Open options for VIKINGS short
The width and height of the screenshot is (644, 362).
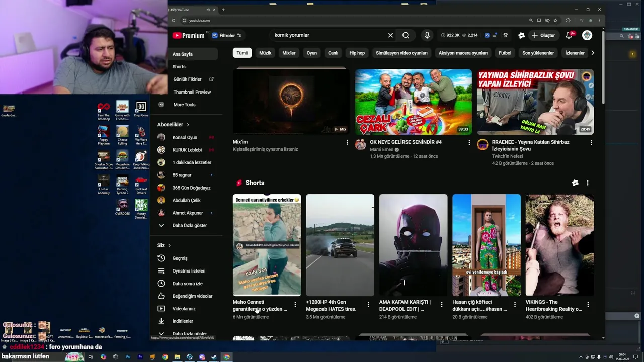588,304
